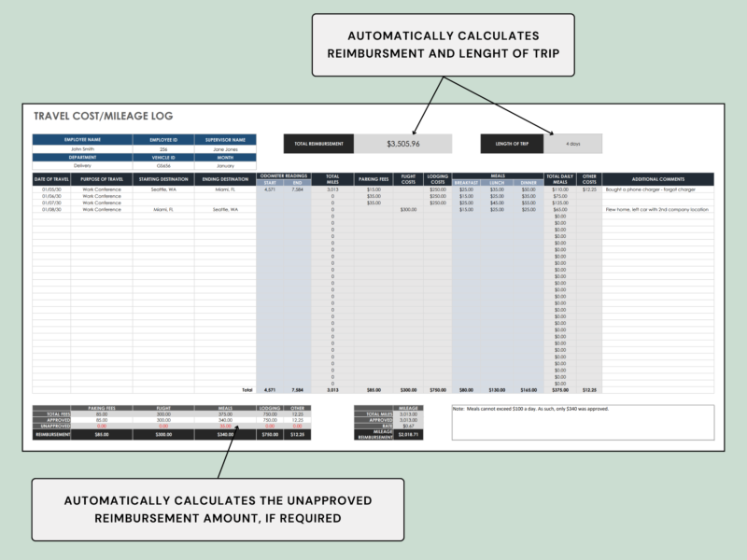Select total daily meals $110.00
This screenshot has height=560, width=747.
click(560, 189)
